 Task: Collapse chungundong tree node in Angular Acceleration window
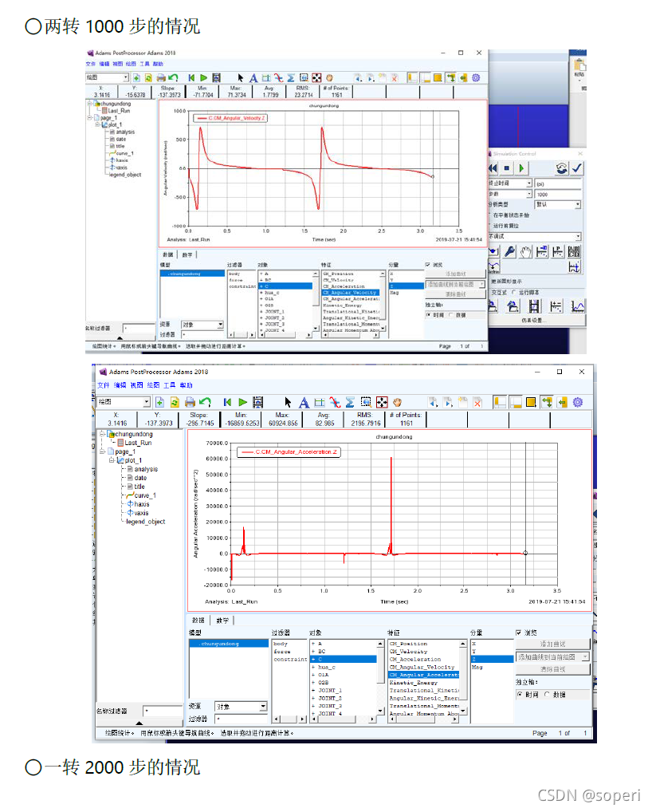click(x=102, y=434)
